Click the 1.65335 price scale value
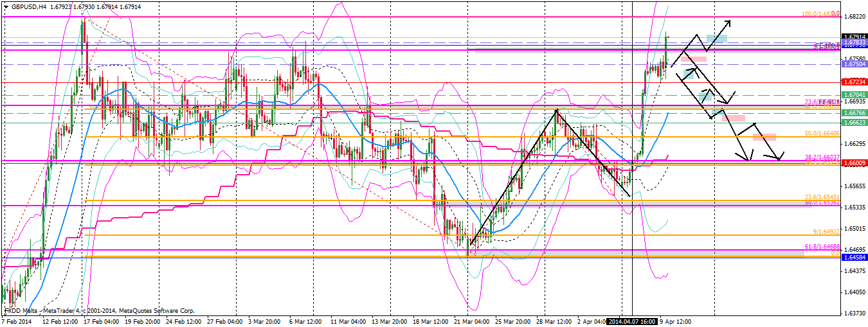 coord(855,208)
